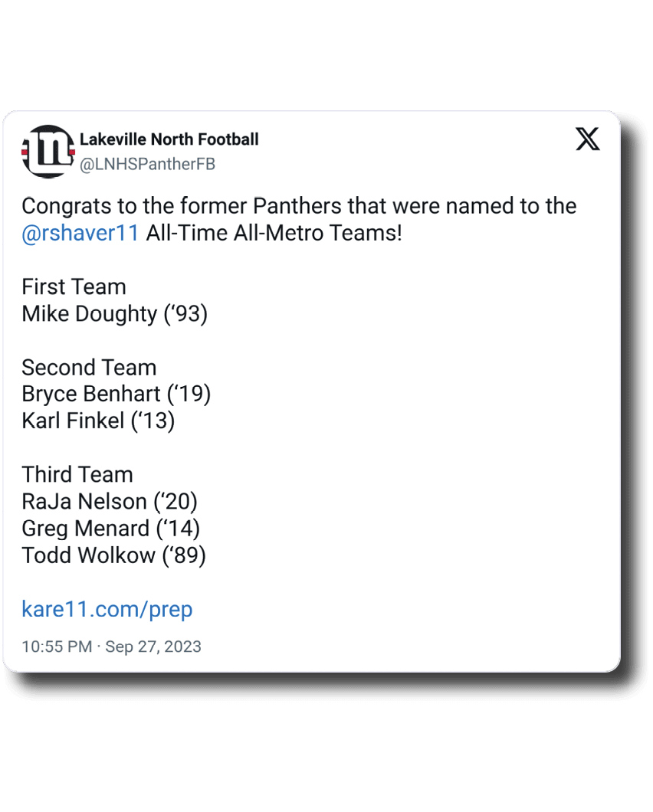Click the 10:55 PM timestamp
The height and width of the screenshot is (812, 653).
click(56, 647)
